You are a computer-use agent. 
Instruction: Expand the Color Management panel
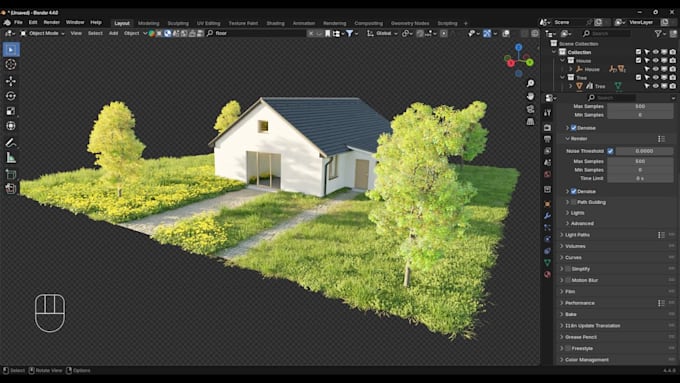click(586, 360)
